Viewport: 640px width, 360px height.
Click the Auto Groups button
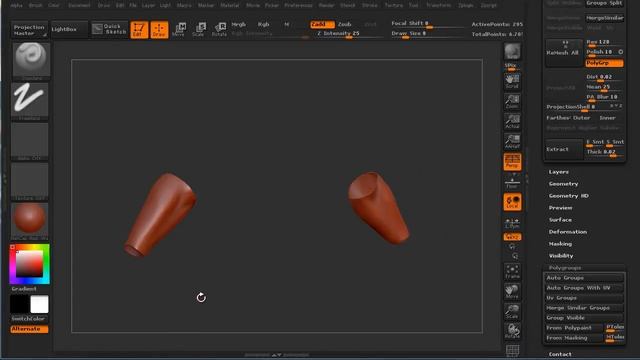click(x=584, y=278)
